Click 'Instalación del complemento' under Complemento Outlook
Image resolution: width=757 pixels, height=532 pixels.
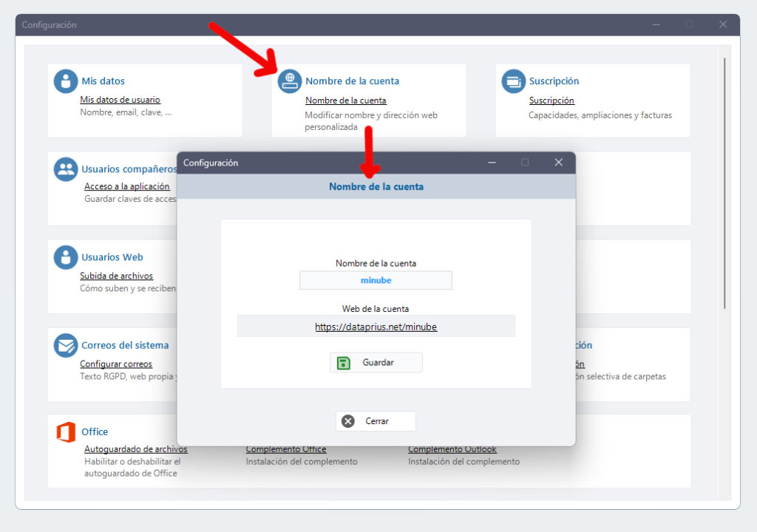coord(464,462)
